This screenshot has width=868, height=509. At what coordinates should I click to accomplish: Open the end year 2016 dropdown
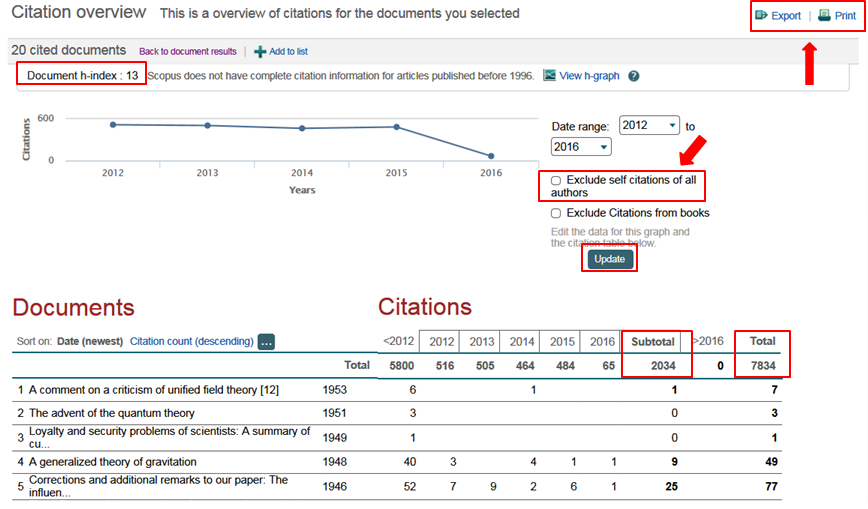580,147
